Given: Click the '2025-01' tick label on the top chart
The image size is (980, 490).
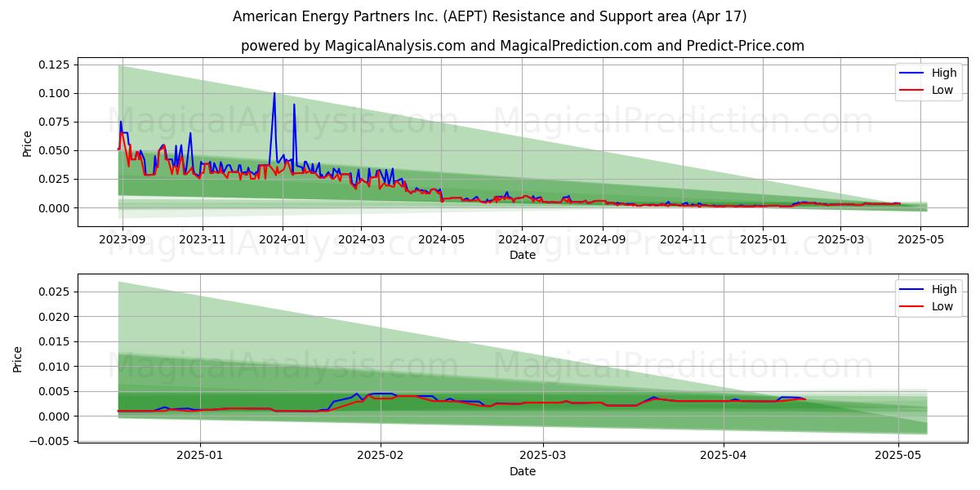Looking at the screenshot, I should [763, 239].
